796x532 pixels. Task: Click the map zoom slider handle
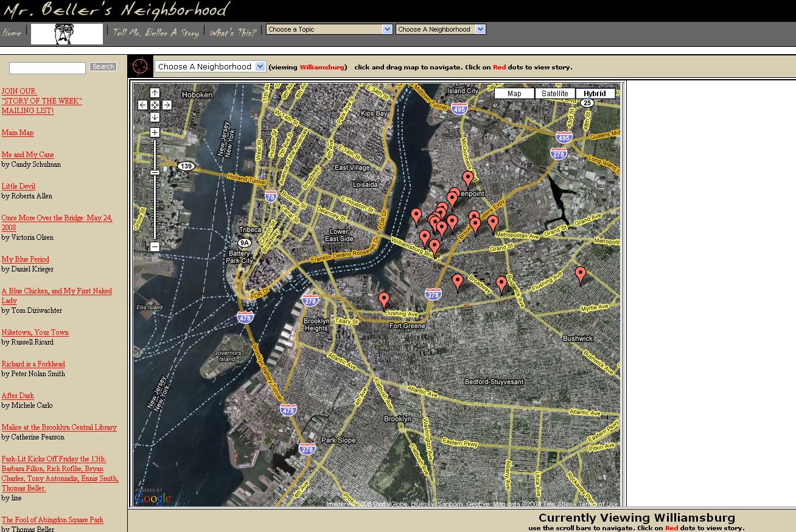click(x=155, y=173)
